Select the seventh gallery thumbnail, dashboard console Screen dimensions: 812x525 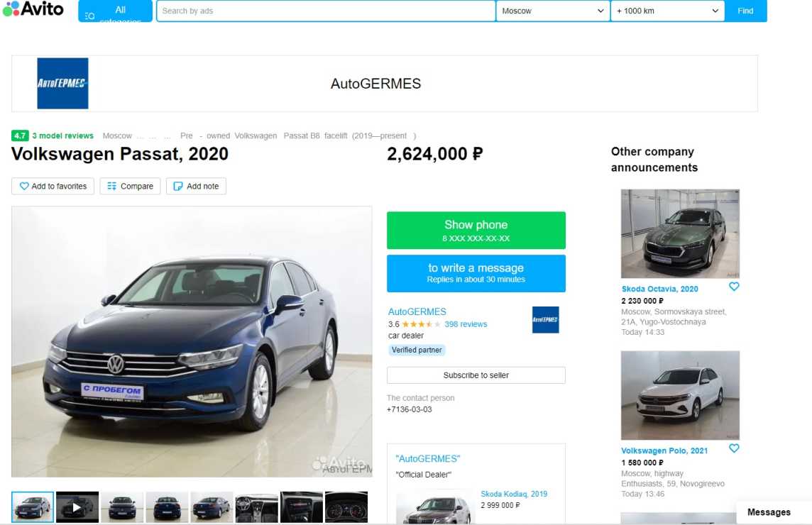(302, 507)
